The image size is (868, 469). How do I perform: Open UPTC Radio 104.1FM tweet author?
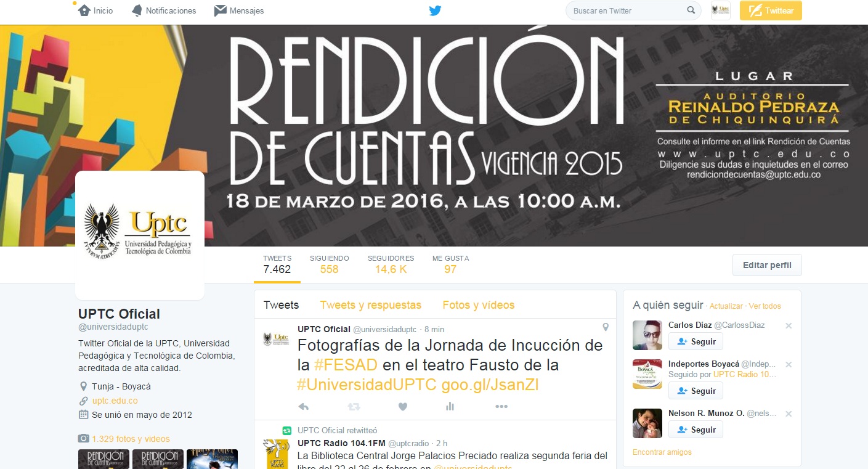pos(341,443)
